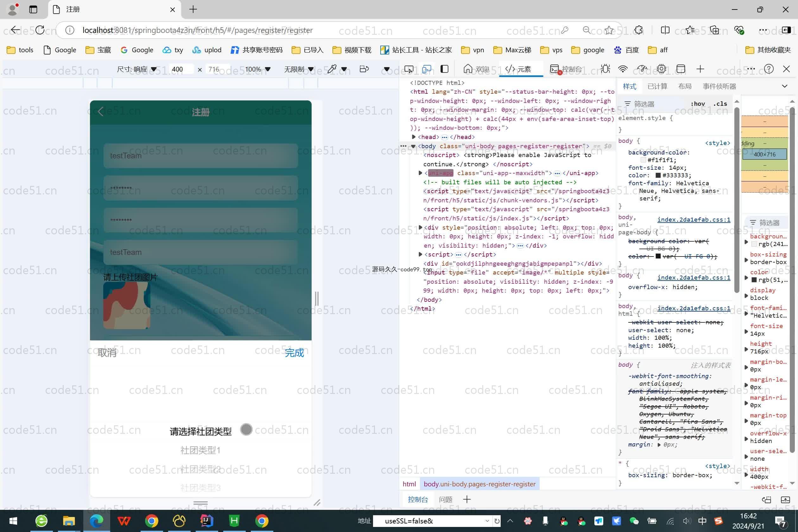Viewport: 798px width, 532px height.
Task: Open a new browser tab
Action: (193, 9)
